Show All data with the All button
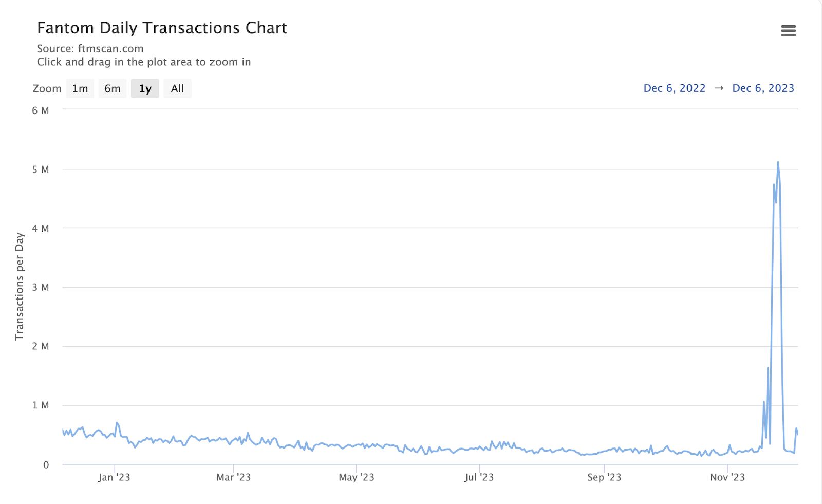Image resolution: width=822 pixels, height=504 pixels. pyautogui.click(x=177, y=89)
